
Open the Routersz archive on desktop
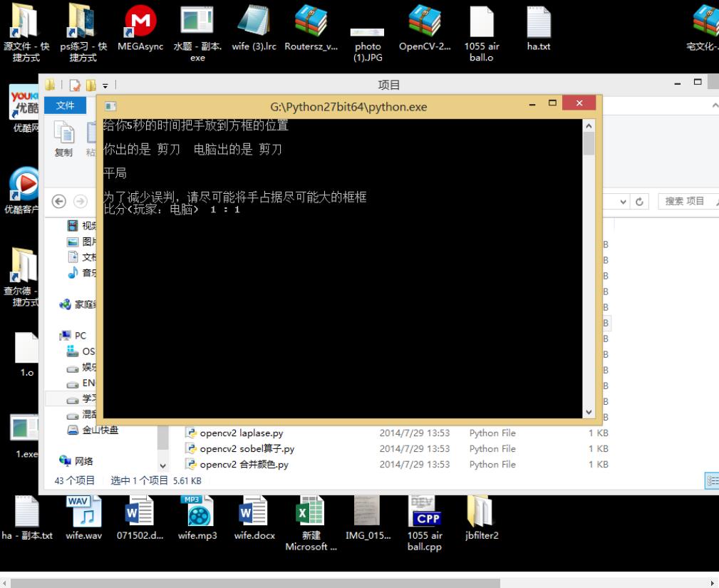tap(311, 28)
